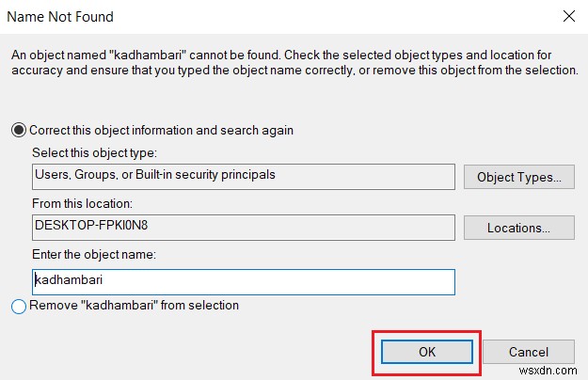Click the "From this location:" label
Viewport: 588px width, 380px height.
[x=82, y=203]
